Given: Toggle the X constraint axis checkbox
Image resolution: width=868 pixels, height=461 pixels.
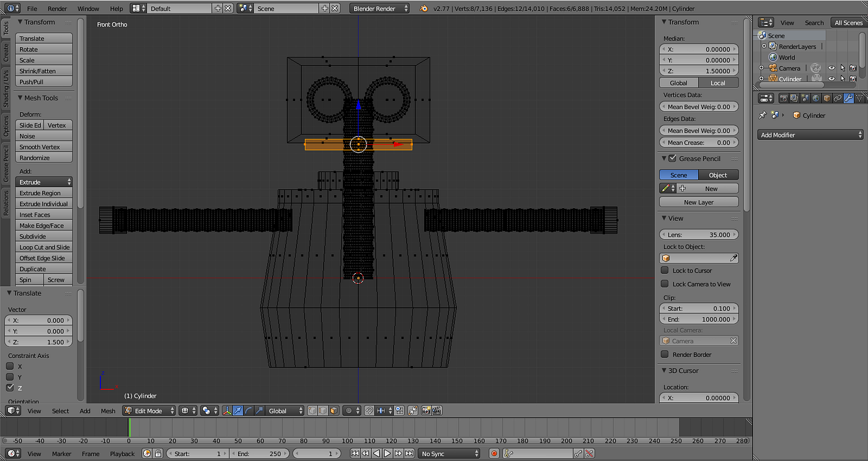Looking at the screenshot, I should pyautogui.click(x=10, y=366).
